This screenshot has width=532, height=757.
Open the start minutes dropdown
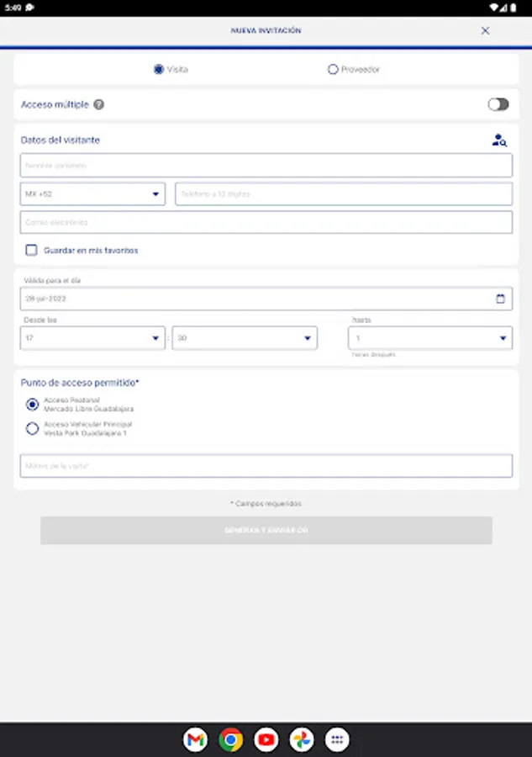pyautogui.click(x=245, y=338)
